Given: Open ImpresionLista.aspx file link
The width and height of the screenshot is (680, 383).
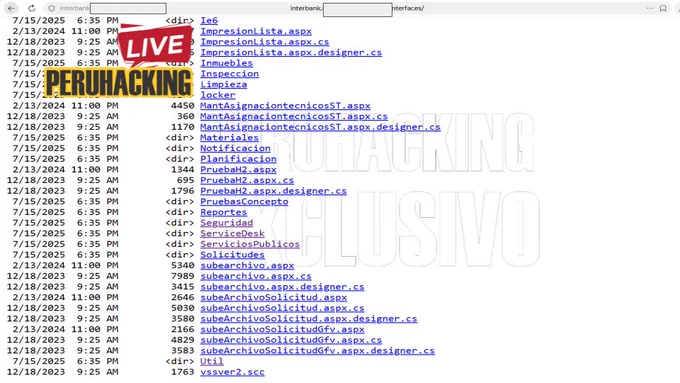Looking at the screenshot, I should pyautogui.click(x=256, y=31).
